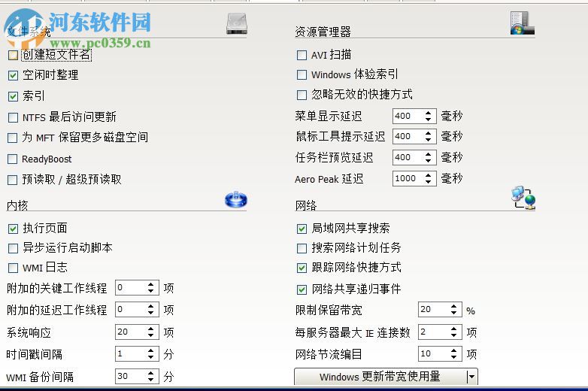This screenshot has height=391, width=588.
Task: Click the computer icon beside 资源管理器 header
Action: click(522, 23)
